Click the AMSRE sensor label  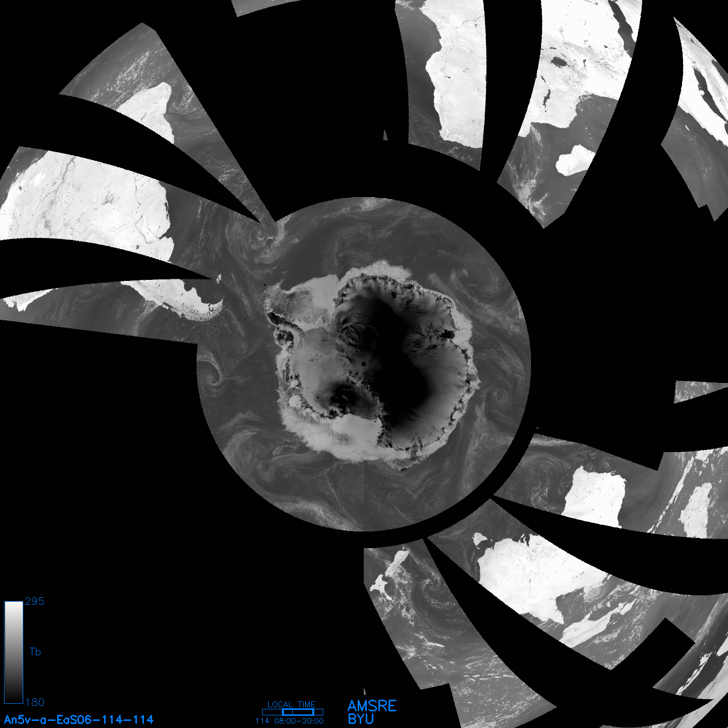pos(372,706)
